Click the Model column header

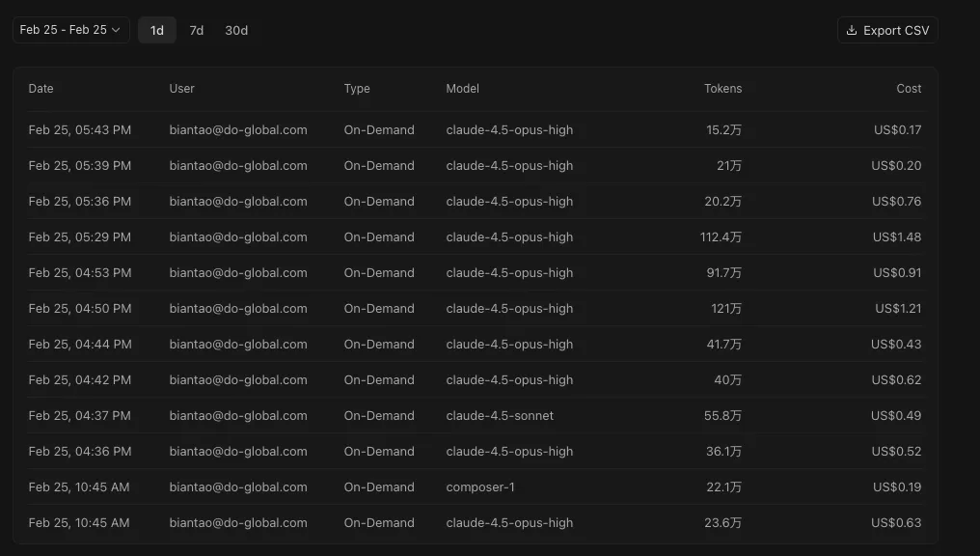(x=462, y=89)
